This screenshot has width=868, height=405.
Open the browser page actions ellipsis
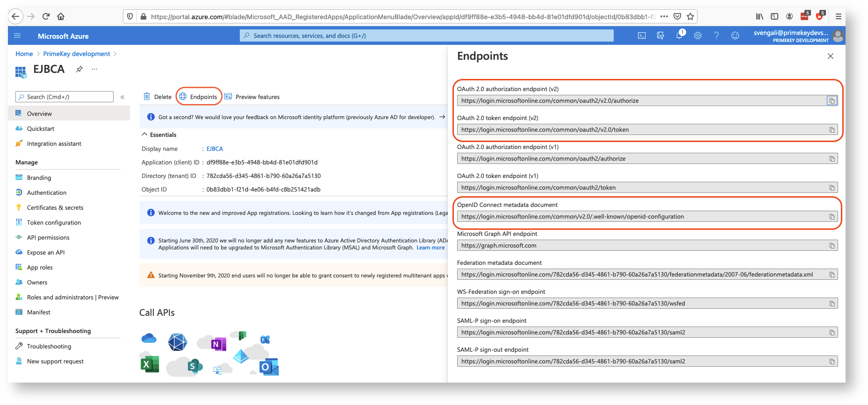click(664, 16)
